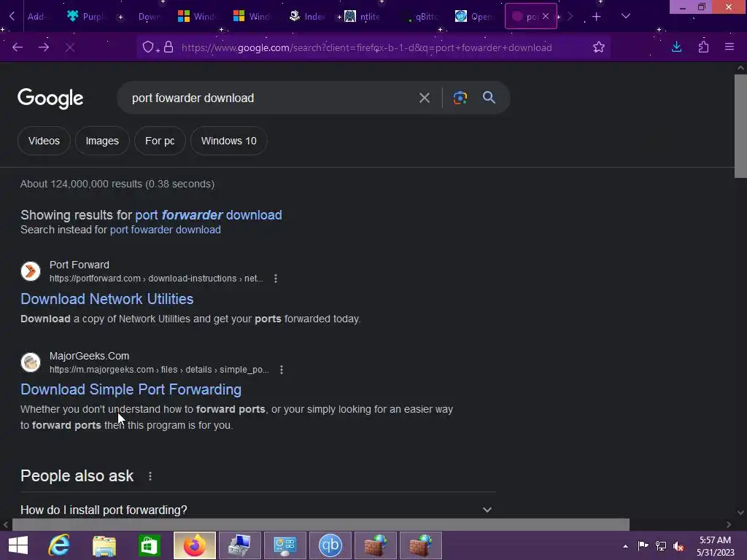
Task: Filter results by Videos chip
Action: [44, 141]
